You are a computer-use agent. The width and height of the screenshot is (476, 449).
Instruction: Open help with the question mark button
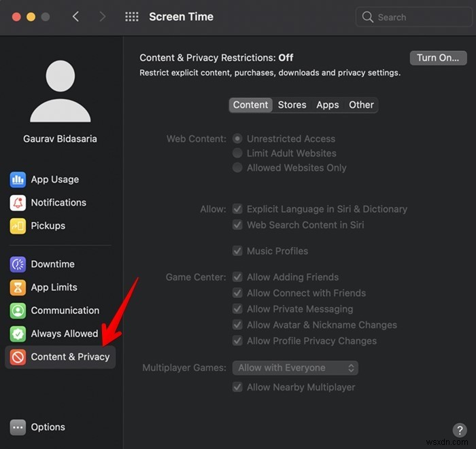click(x=460, y=429)
